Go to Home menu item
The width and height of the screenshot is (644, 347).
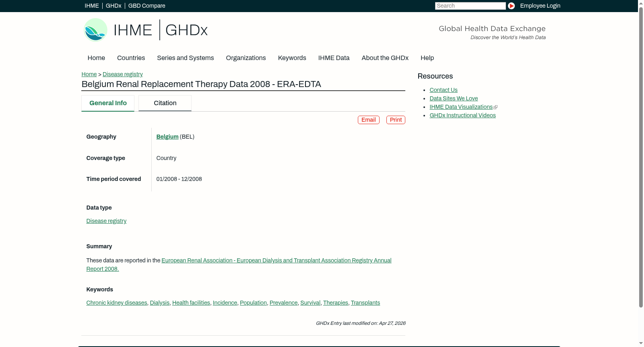tap(96, 58)
